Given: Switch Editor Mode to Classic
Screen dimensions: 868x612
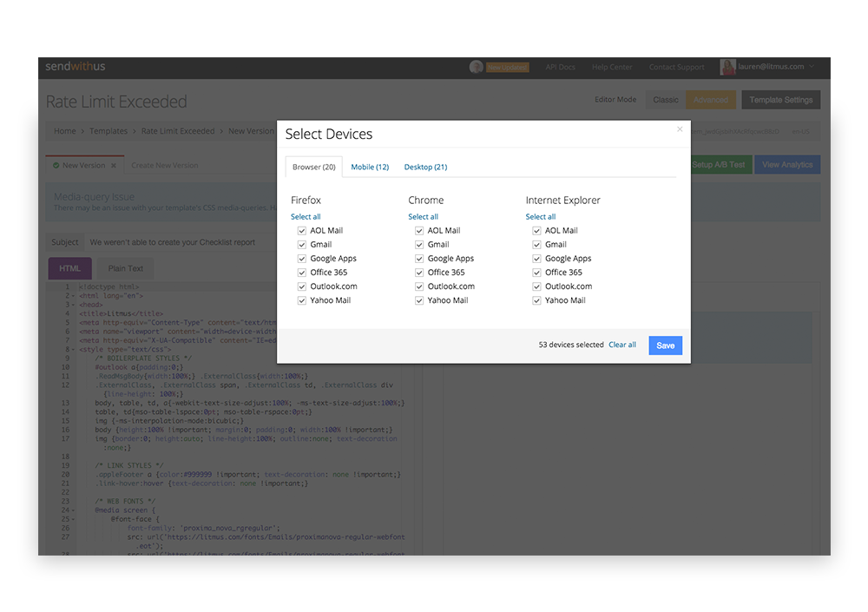Looking at the screenshot, I should 666,100.
